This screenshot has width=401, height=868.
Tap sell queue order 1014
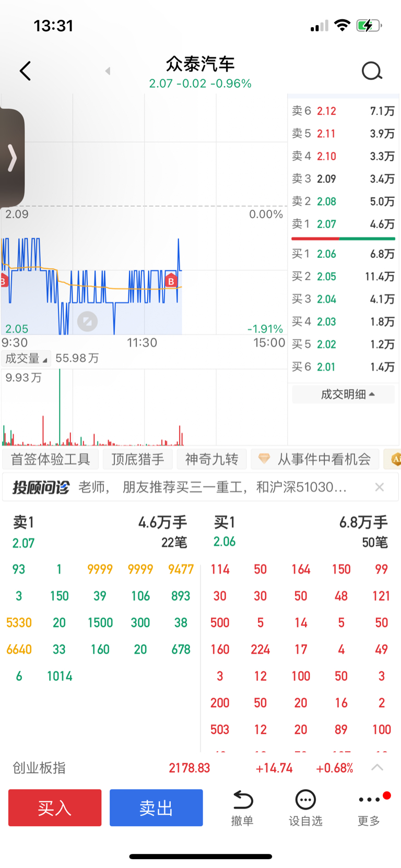coord(60,676)
